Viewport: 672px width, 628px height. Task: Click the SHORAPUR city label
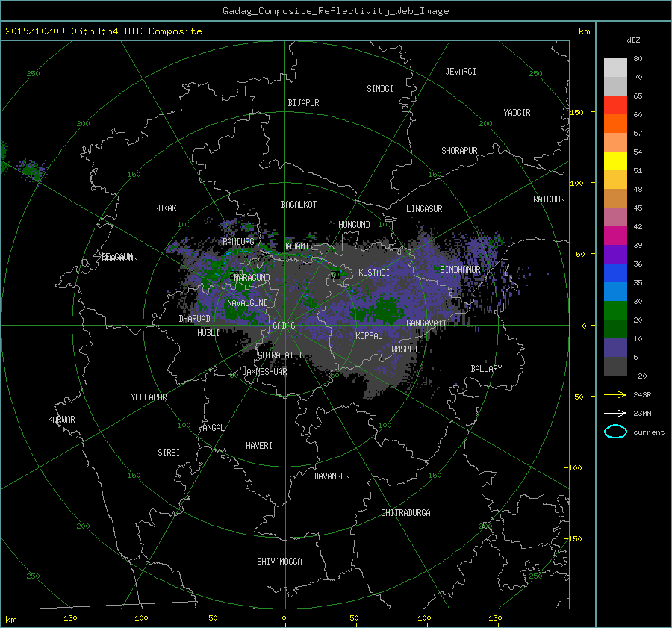click(459, 150)
